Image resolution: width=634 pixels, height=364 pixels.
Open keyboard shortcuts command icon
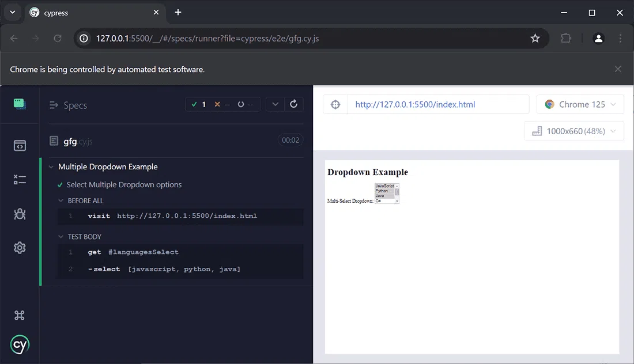click(x=20, y=315)
